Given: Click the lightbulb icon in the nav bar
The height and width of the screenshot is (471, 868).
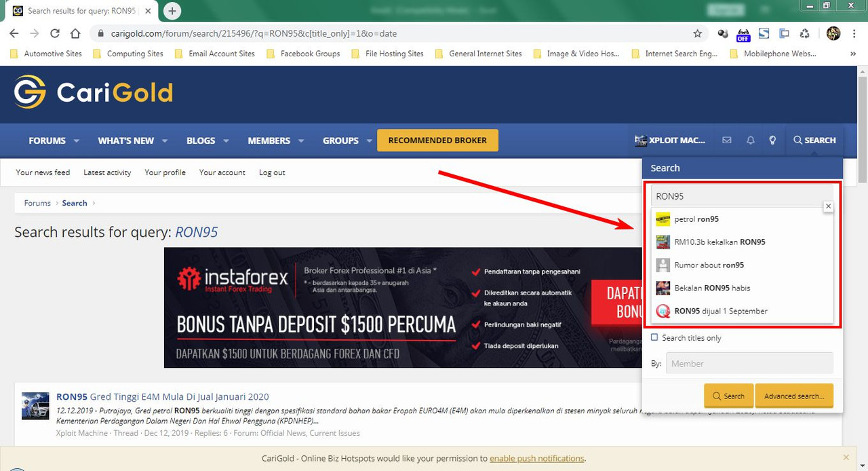Looking at the screenshot, I should click(x=772, y=140).
